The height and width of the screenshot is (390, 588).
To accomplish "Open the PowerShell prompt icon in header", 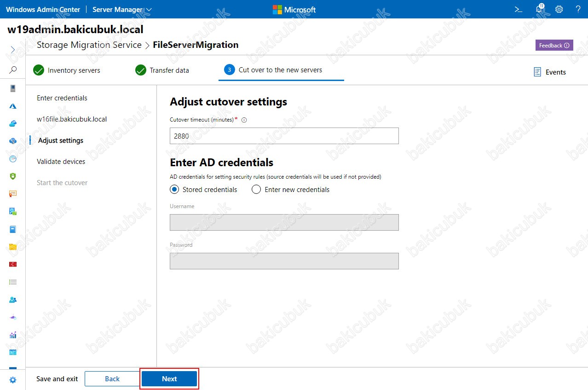I will click(519, 9).
